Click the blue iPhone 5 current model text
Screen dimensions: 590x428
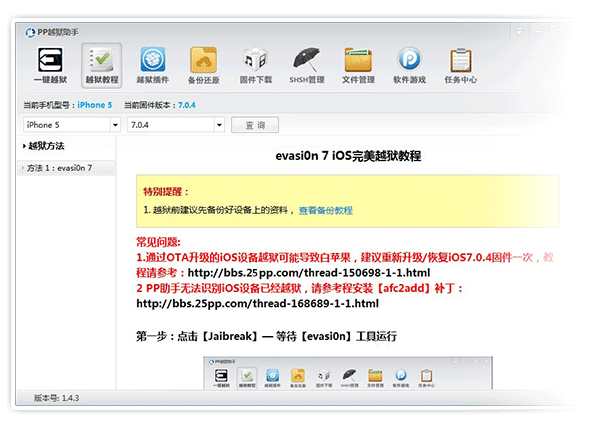pos(94,105)
